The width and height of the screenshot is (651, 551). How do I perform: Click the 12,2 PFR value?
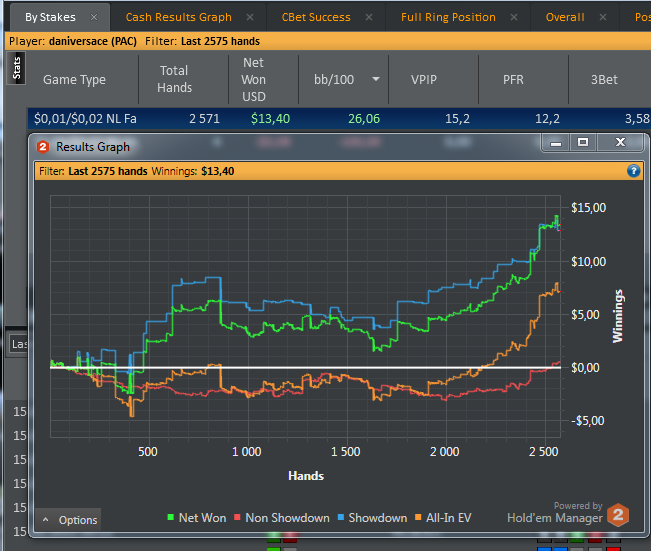(x=547, y=119)
